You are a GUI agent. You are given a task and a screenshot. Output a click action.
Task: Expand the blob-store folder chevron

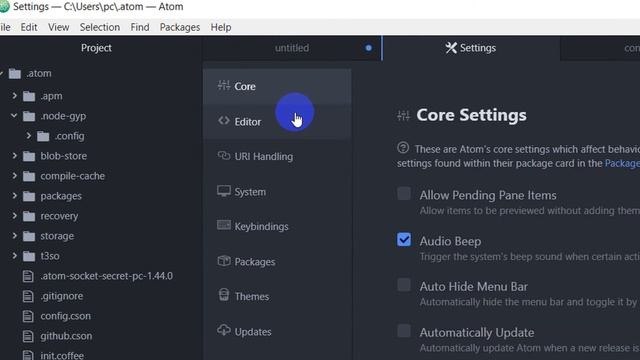(15, 156)
